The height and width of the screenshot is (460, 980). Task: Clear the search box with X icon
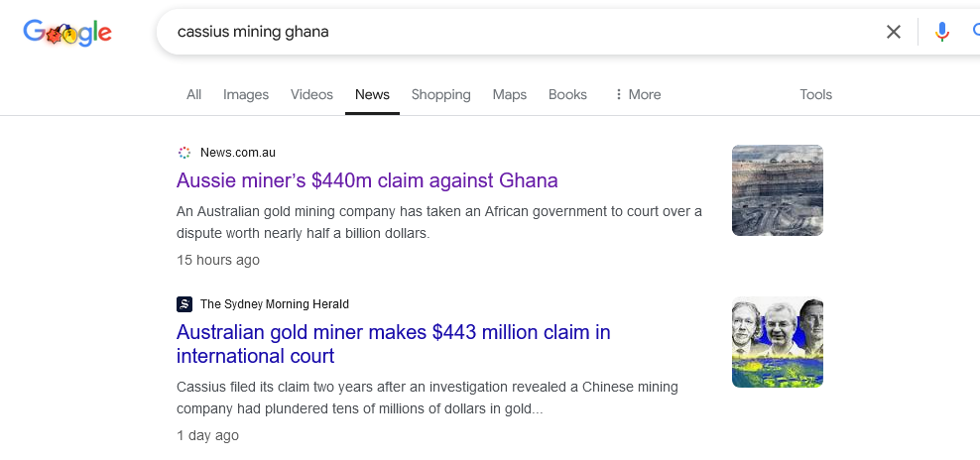coord(894,32)
